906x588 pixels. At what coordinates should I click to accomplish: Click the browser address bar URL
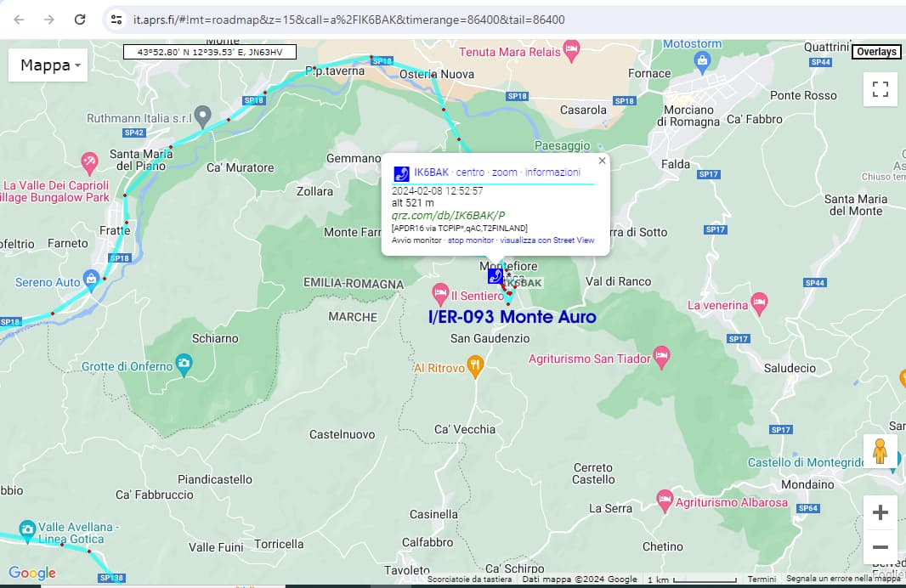pyautogui.click(x=348, y=20)
